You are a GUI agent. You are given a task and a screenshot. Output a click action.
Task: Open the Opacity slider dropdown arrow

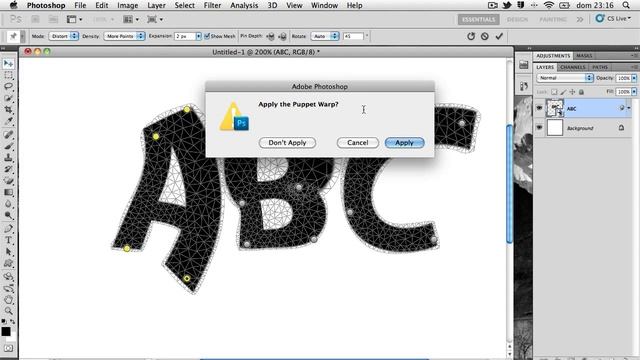point(634,78)
